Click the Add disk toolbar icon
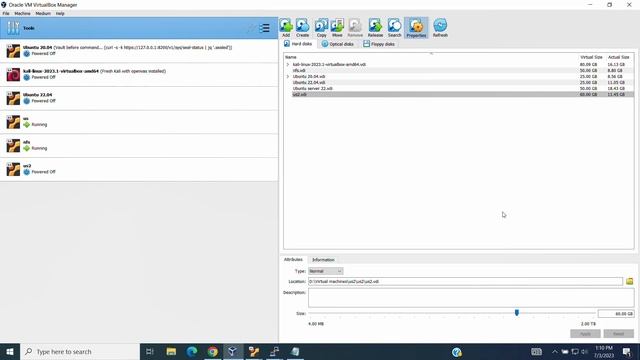This screenshot has width=640, height=360. pos(286,28)
